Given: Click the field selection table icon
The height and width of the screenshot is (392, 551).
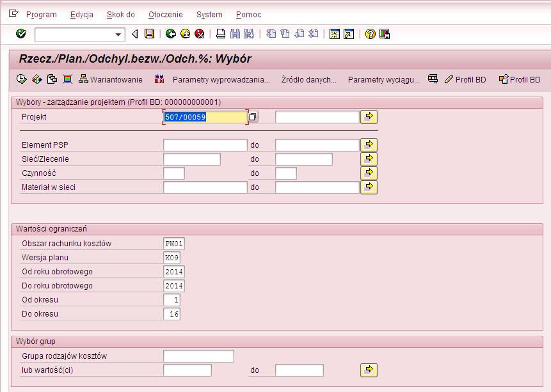Looking at the screenshot, I should (433, 79).
